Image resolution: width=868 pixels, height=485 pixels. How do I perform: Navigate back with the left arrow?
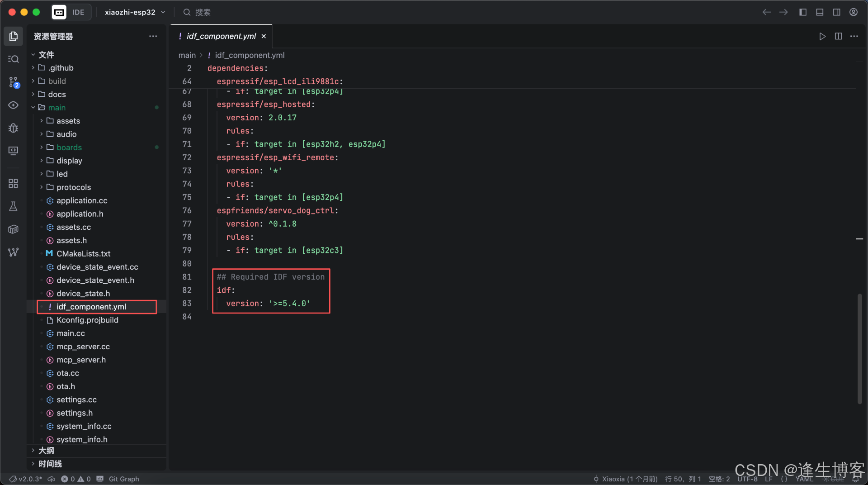click(x=767, y=12)
